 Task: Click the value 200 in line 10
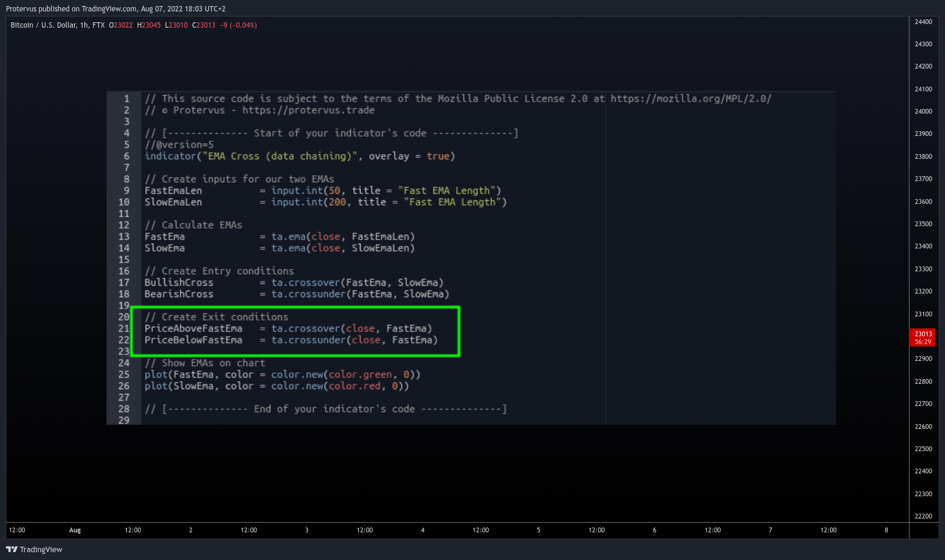[337, 202]
